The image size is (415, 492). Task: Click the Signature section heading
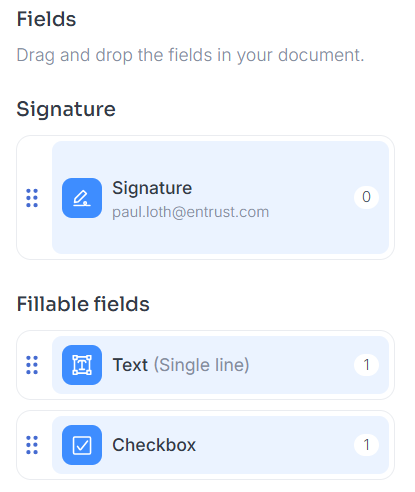(66, 109)
